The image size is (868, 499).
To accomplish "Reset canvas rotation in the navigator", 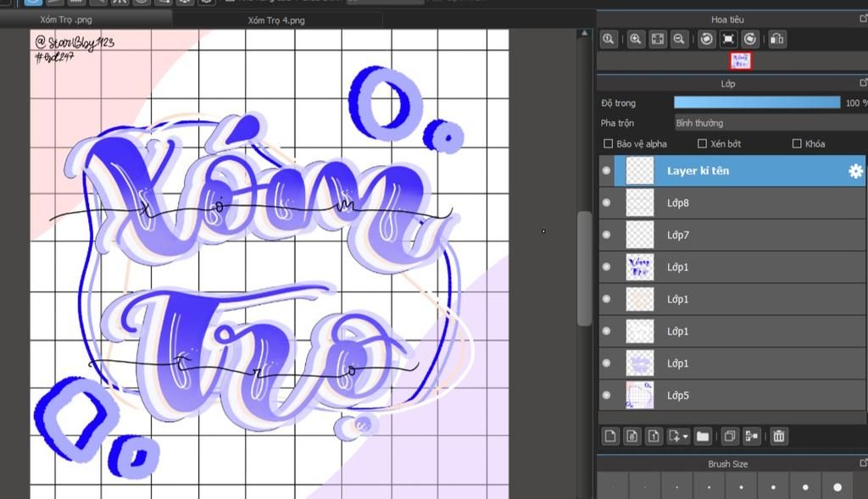I will pos(728,39).
